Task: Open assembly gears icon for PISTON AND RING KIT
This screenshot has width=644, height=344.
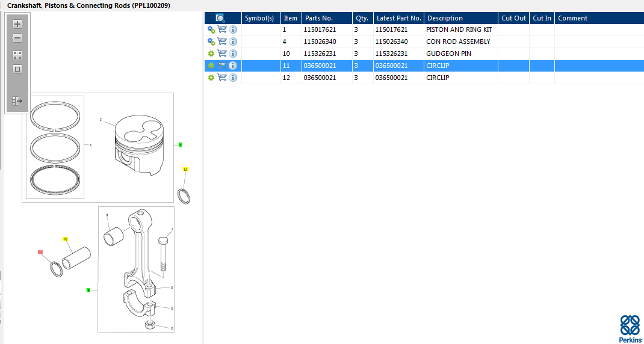Action: point(211,29)
